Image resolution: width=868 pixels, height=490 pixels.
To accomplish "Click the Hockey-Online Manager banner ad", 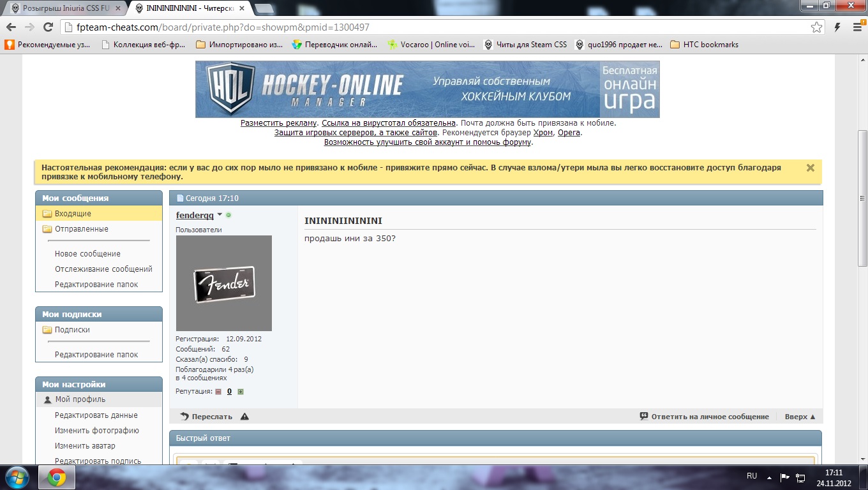I will tap(427, 89).
